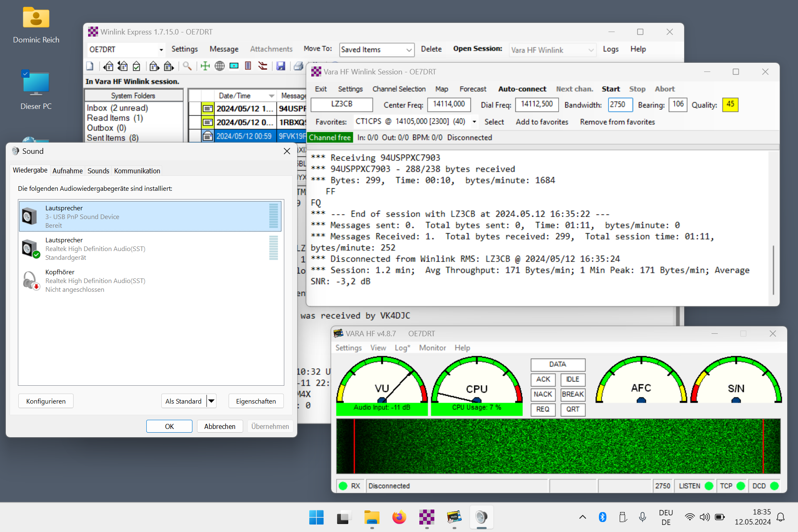The height and width of the screenshot is (532, 798).
Task: Drag the Center Freq input field value
Action: (450, 105)
